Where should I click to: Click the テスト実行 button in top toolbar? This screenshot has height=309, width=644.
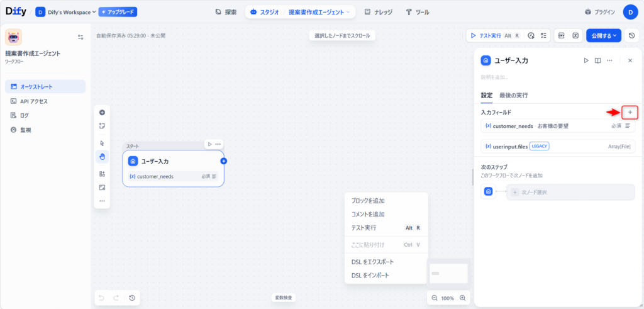(494, 36)
